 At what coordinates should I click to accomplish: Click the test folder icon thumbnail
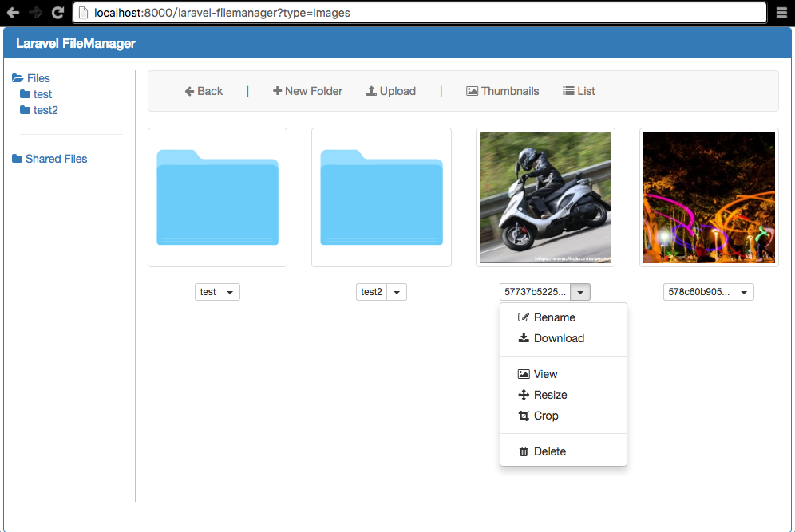tap(217, 197)
